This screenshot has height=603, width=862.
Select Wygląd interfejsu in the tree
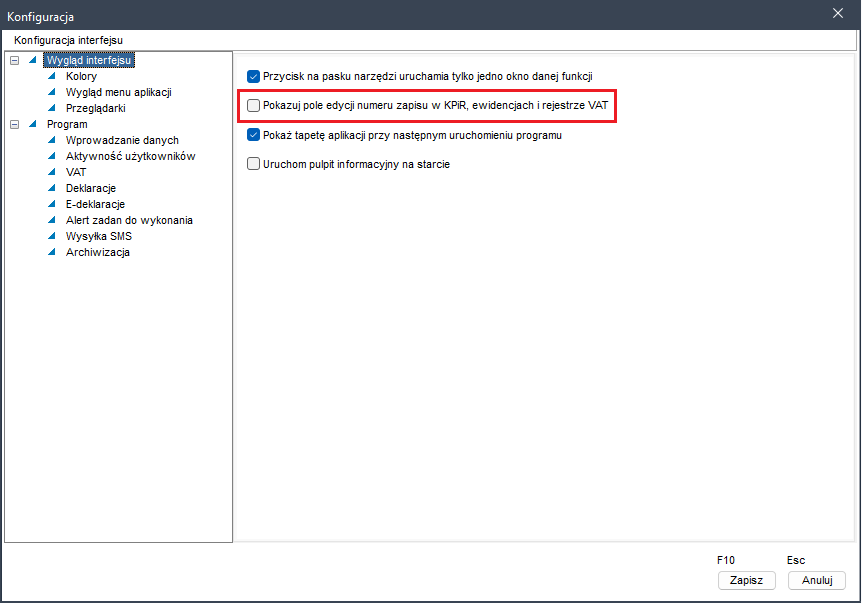pos(89,60)
